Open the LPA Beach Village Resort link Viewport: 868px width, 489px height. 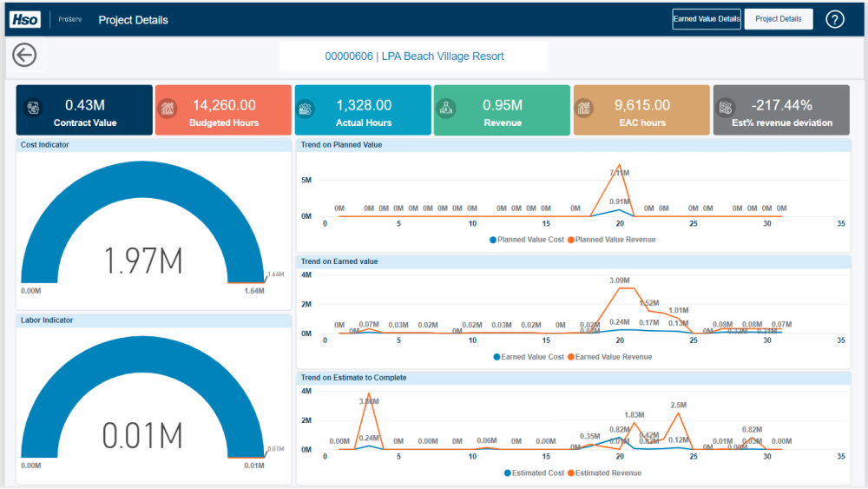(x=414, y=56)
